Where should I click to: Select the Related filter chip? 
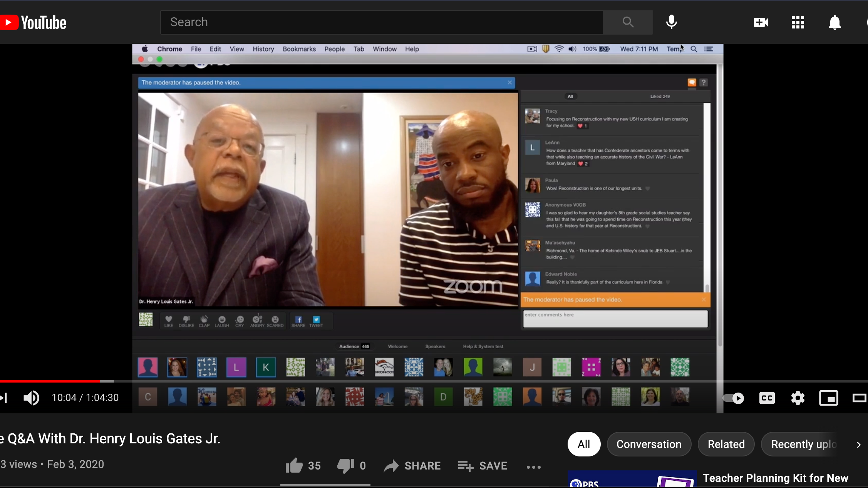click(x=726, y=444)
